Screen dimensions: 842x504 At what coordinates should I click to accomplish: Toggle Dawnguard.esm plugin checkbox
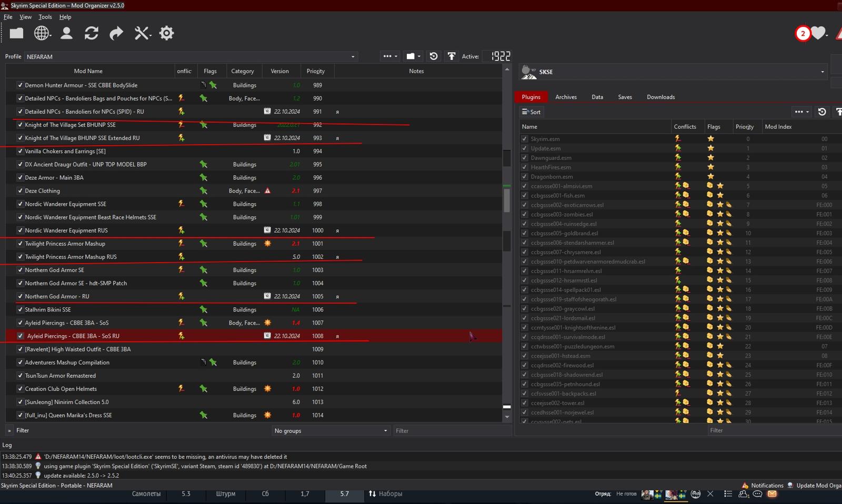(x=524, y=158)
